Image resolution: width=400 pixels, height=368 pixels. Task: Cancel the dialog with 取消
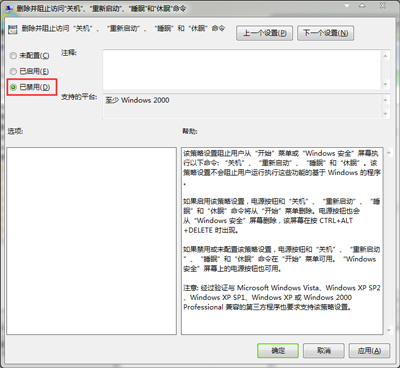point(324,351)
